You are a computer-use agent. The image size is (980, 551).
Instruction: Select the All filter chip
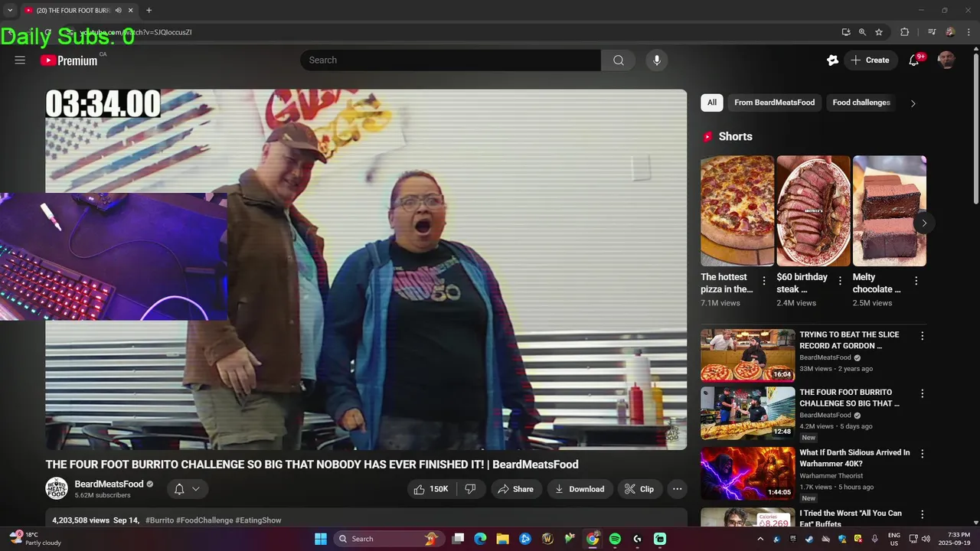point(712,103)
